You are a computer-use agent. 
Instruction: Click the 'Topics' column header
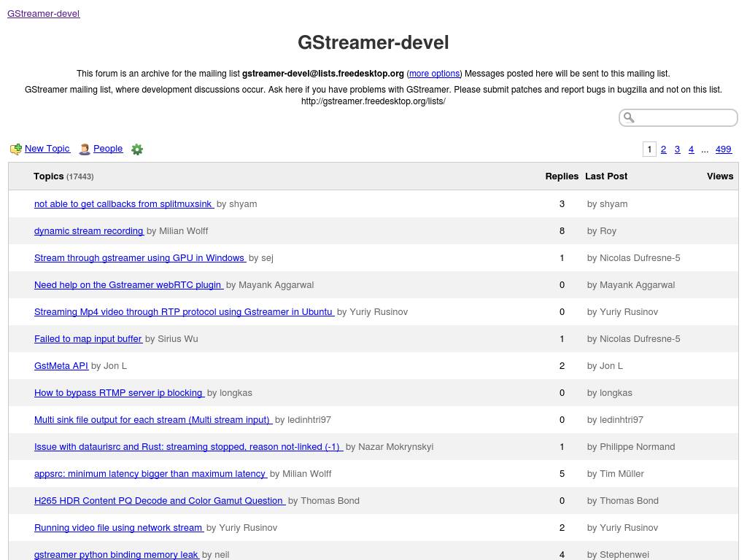click(49, 176)
